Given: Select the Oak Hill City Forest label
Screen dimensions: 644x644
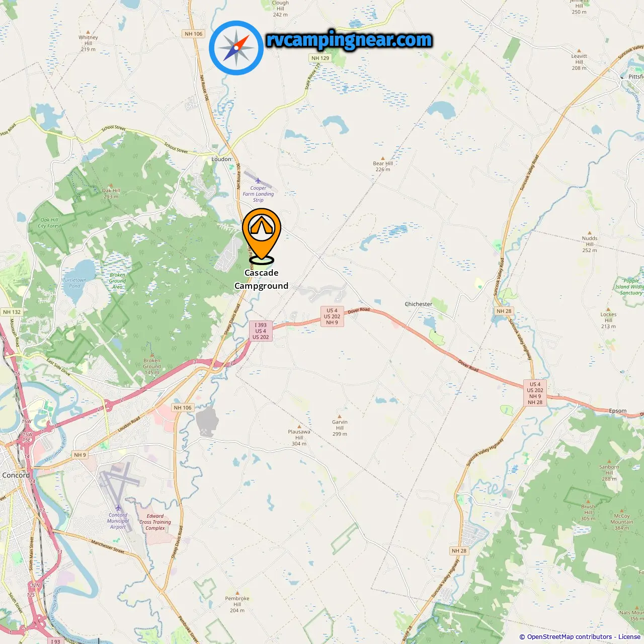Looking at the screenshot, I should pos(49,223).
